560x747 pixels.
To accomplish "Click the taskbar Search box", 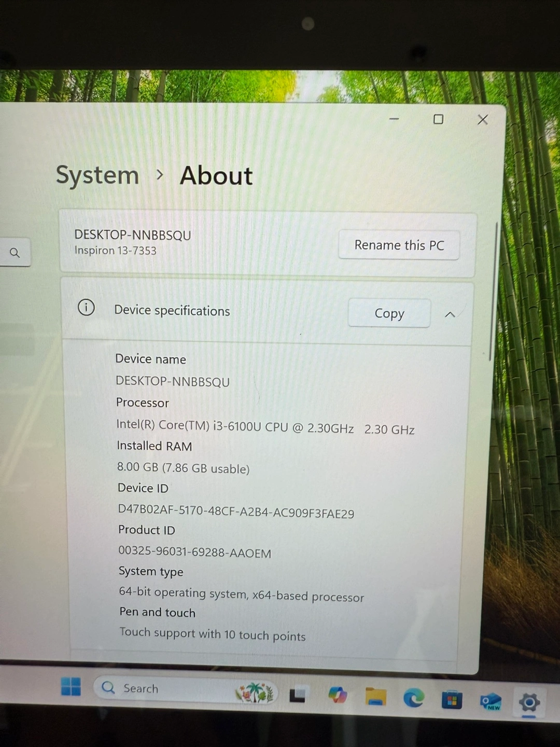I will (x=187, y=689).
